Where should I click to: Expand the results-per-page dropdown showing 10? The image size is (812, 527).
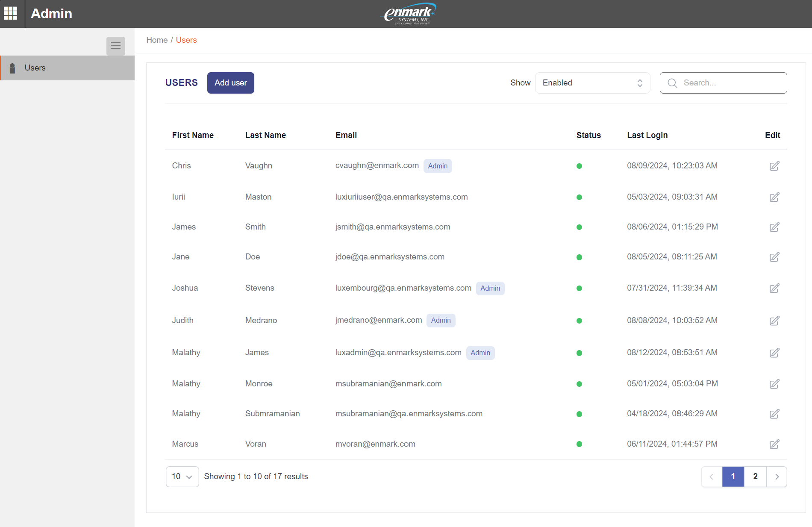[x=182, y=477]
